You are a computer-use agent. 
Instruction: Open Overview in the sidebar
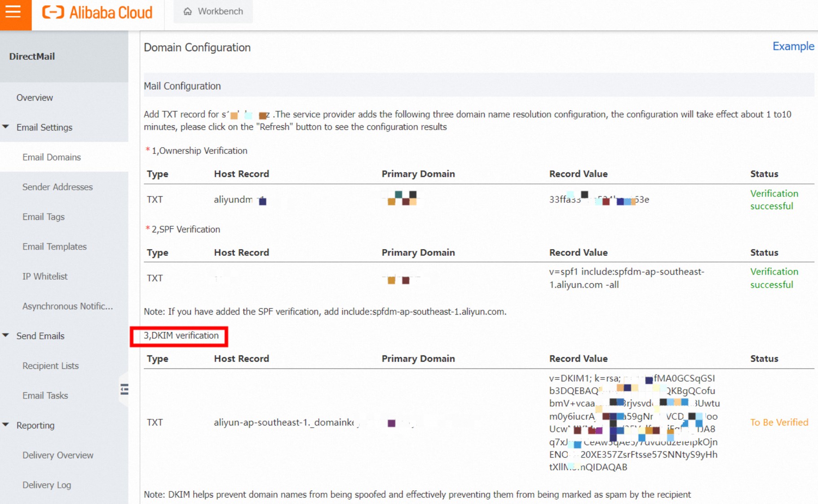click(x=35, y=97)
